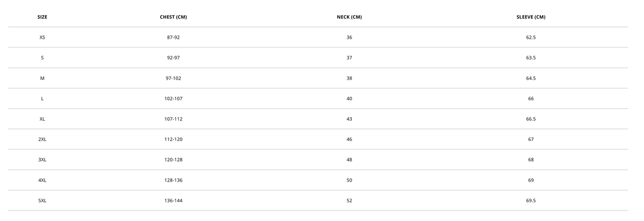Image resolution: width=644 pixels, height=221 pixels.
Task: Select sleeve value 69.5
Action: click(x=530, y=201)
